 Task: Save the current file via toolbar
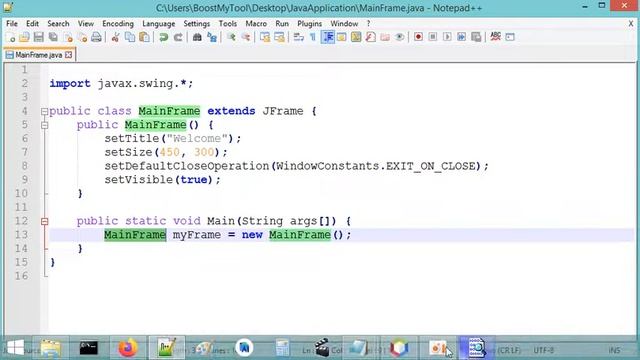coord(38,37)
